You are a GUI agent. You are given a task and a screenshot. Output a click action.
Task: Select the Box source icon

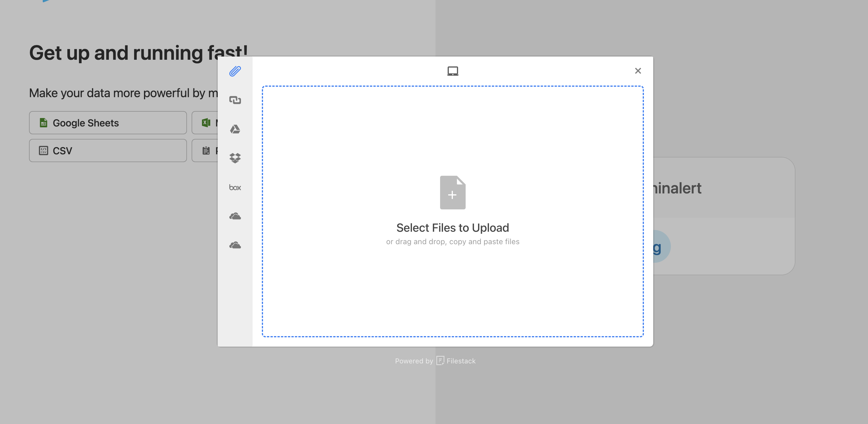[235, 187]
